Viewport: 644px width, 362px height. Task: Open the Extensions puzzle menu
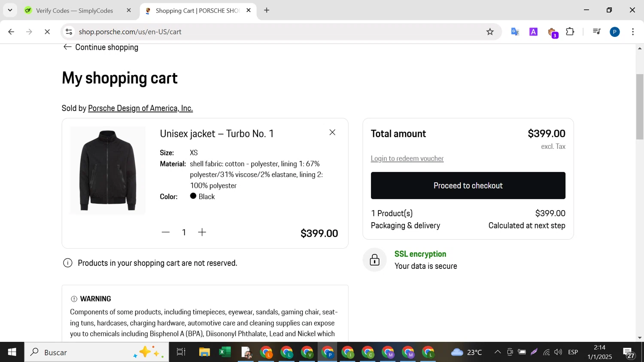tap(570, 31)
